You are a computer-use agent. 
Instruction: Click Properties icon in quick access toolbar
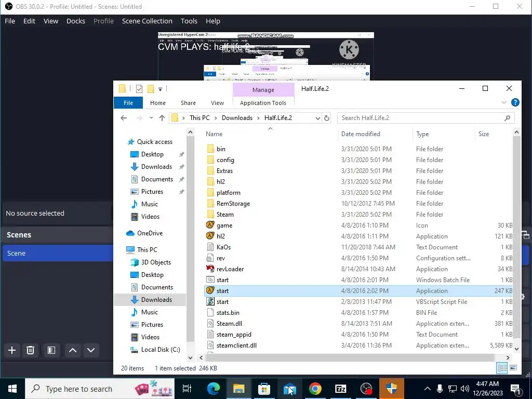click(139, 89)
